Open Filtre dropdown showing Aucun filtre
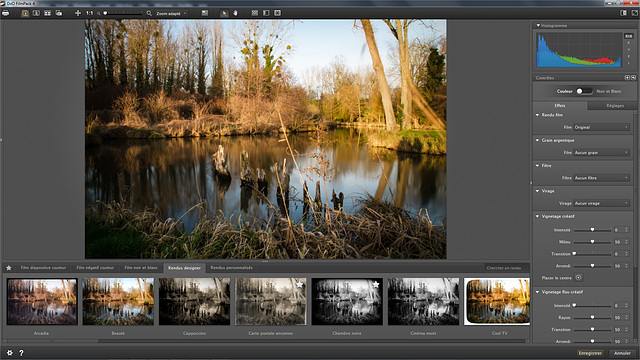640x360 pixels. click(x=601, y=178)
